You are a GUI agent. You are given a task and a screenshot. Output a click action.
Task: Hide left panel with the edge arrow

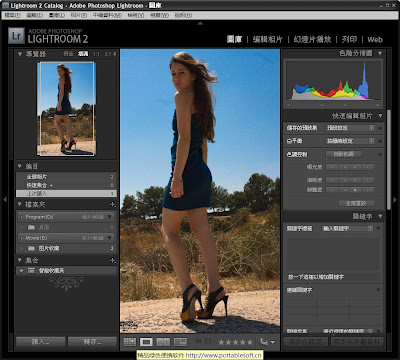point(5,199)
